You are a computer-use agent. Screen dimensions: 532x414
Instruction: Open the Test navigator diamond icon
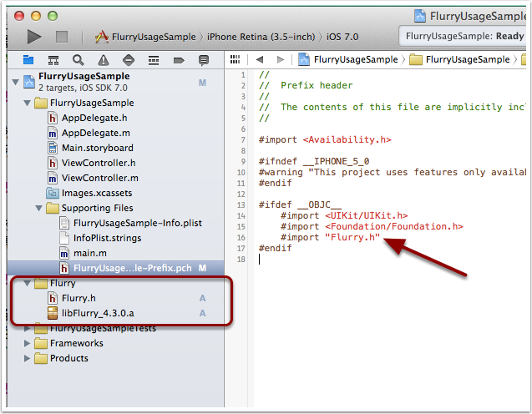click(128, 60)
